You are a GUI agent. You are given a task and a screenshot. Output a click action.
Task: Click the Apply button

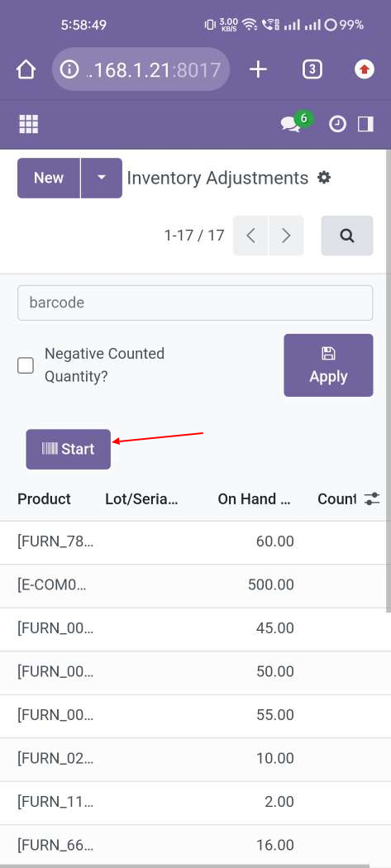pos(328,365)
